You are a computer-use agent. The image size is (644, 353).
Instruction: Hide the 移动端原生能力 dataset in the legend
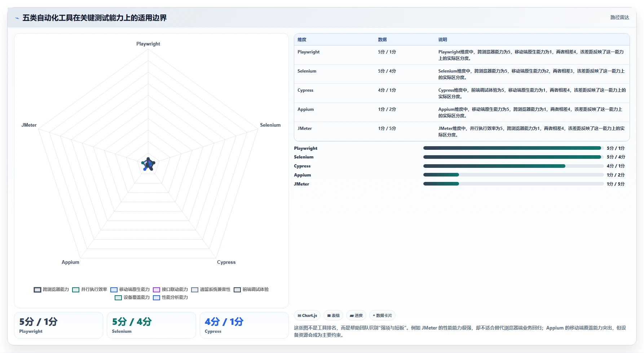click(x=130, y=289)
